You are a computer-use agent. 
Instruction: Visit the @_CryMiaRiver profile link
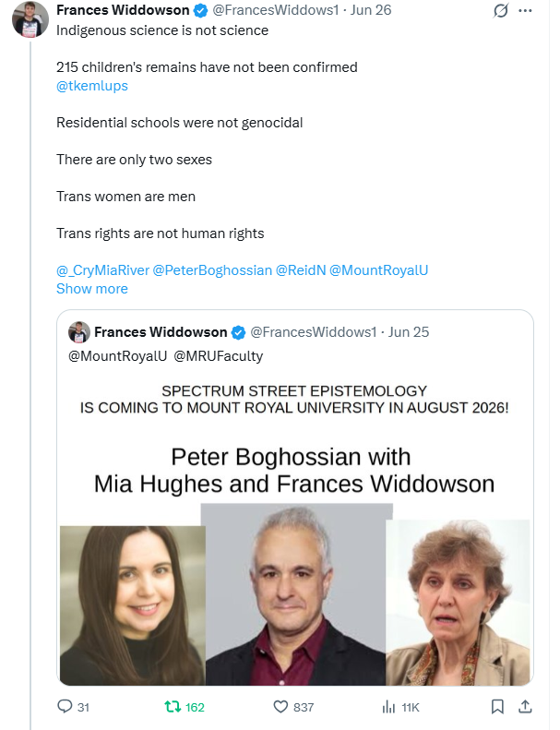[x=103, y=270]
